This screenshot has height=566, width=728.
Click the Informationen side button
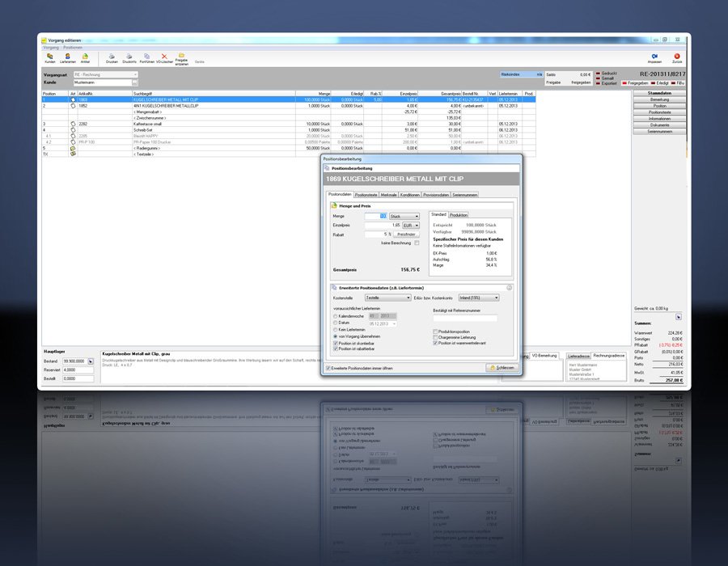coord(659,119)
